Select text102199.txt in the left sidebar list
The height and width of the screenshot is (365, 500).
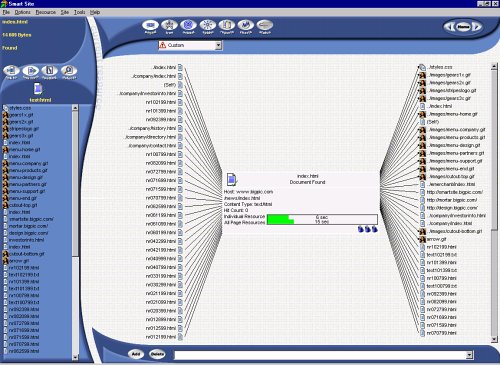pyautogui.click(x=24, y=275)
